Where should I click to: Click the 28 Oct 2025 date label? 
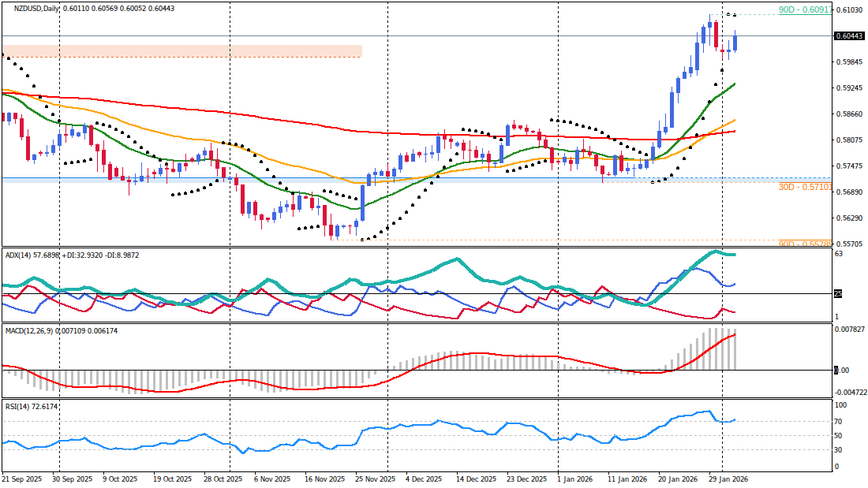click(x=223, y=479)
